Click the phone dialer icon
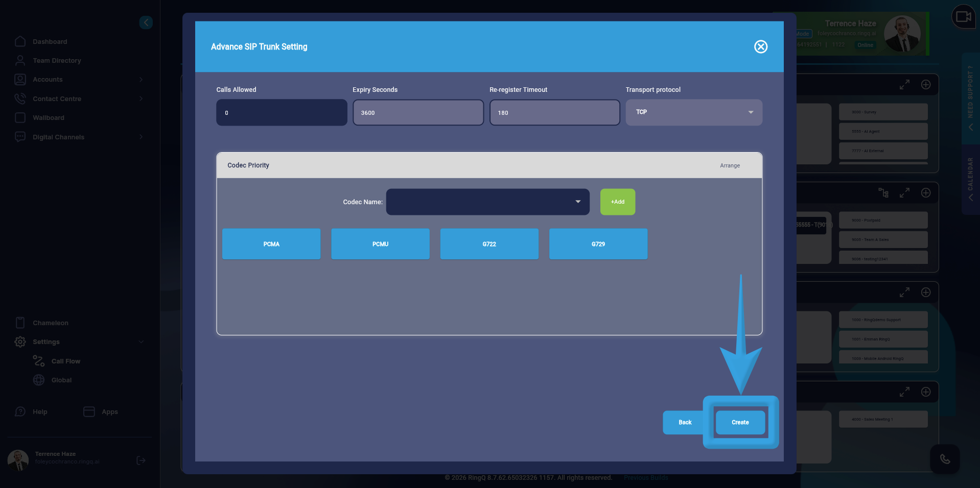Image resolution: width=980 pixels, height=488 pixels. (945, 459)
